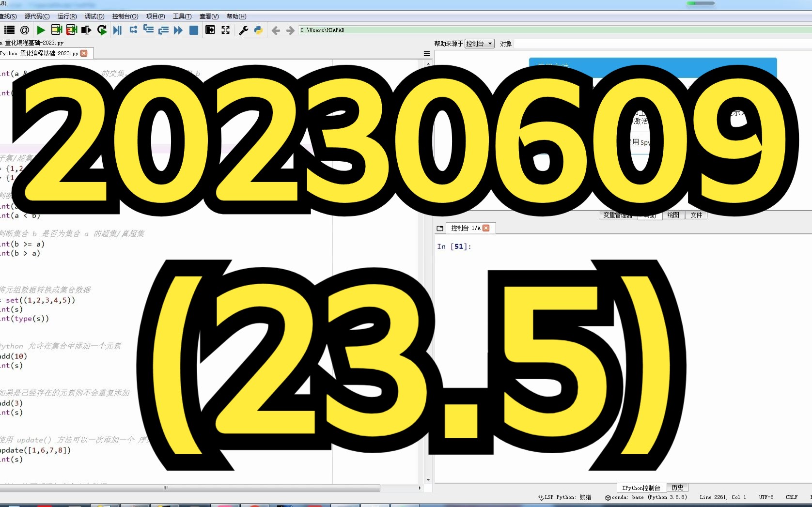Continue execution double-arrow icon
The width and height of the screenshot is (812, 507).
178,30
